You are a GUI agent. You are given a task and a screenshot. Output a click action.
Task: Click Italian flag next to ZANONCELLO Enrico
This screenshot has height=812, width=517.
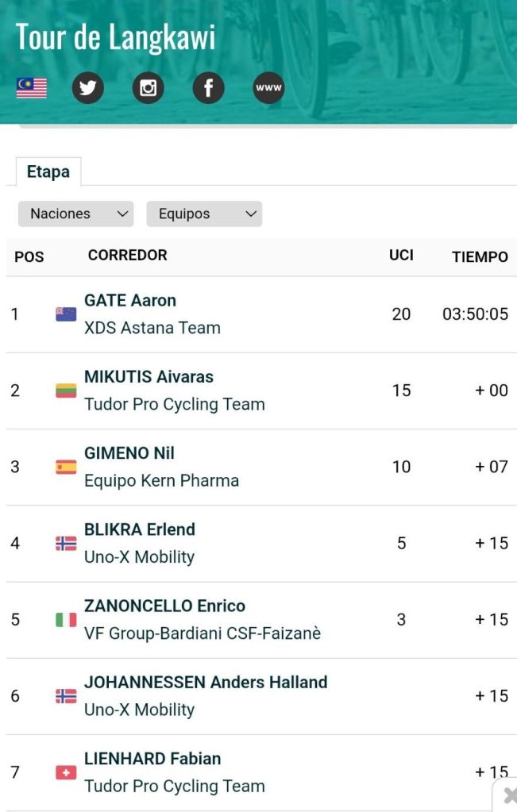(x=66, y=620)
